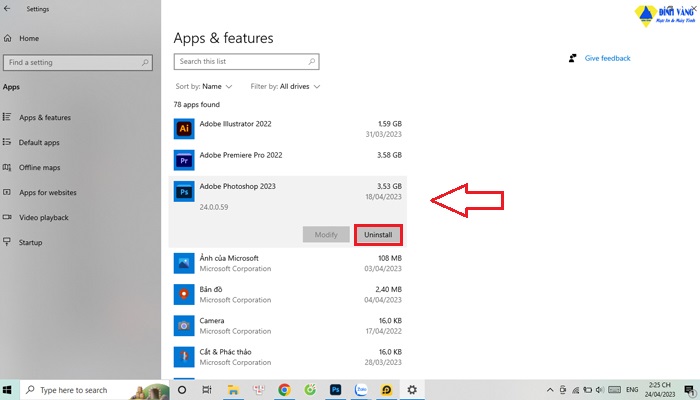700x400 pixels.
Task: Open Cốc Cốc browser from taskbar
Action: (310, 390)
